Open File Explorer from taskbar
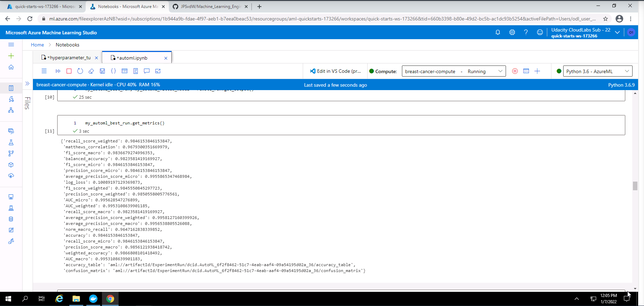644x306 pixels. pos(76,299)
